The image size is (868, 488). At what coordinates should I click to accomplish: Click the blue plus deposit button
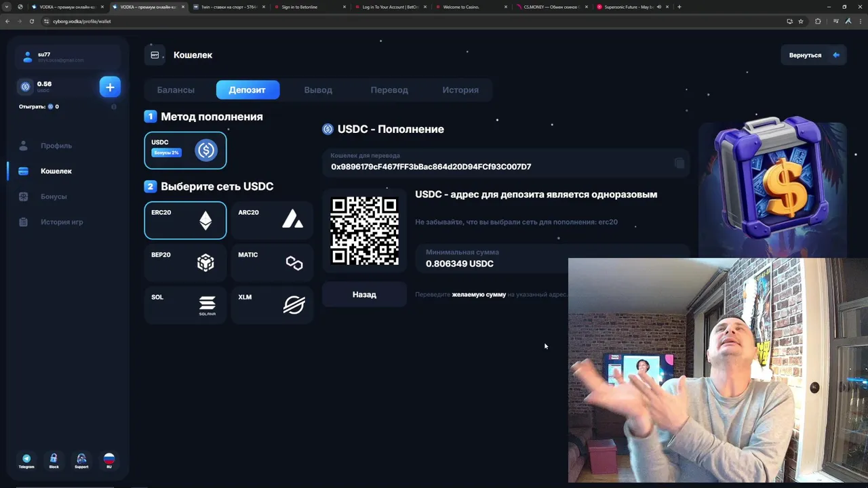point(110,87)
